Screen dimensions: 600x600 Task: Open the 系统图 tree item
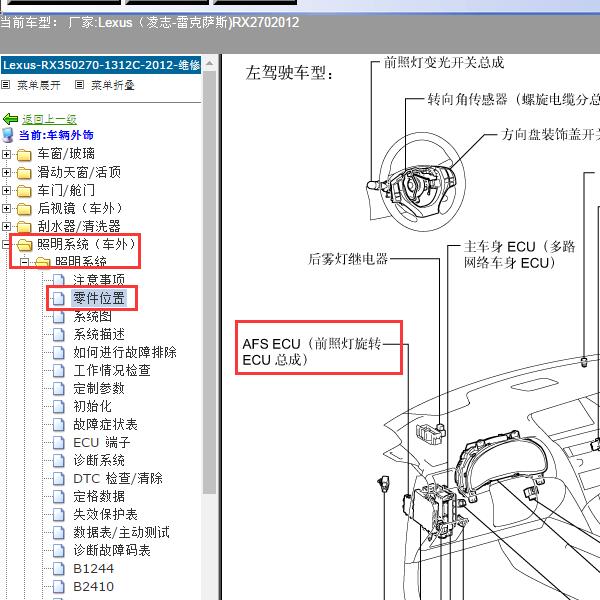93,316
